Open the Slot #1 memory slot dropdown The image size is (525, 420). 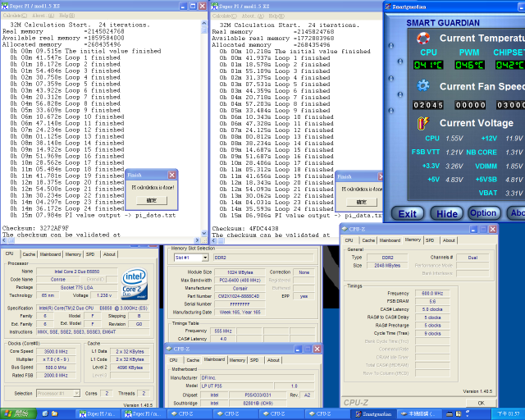pos(205,258)
